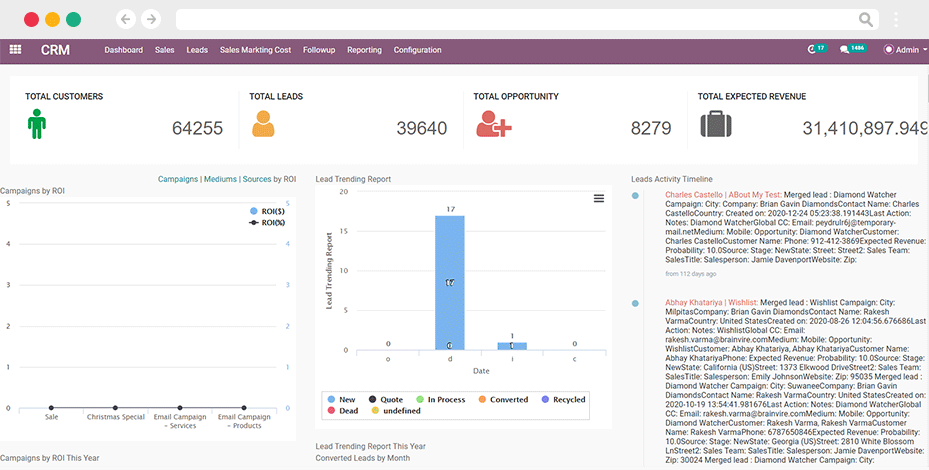Click the Total Customers value 64255

pyautogui.click(x=197, y=128)
